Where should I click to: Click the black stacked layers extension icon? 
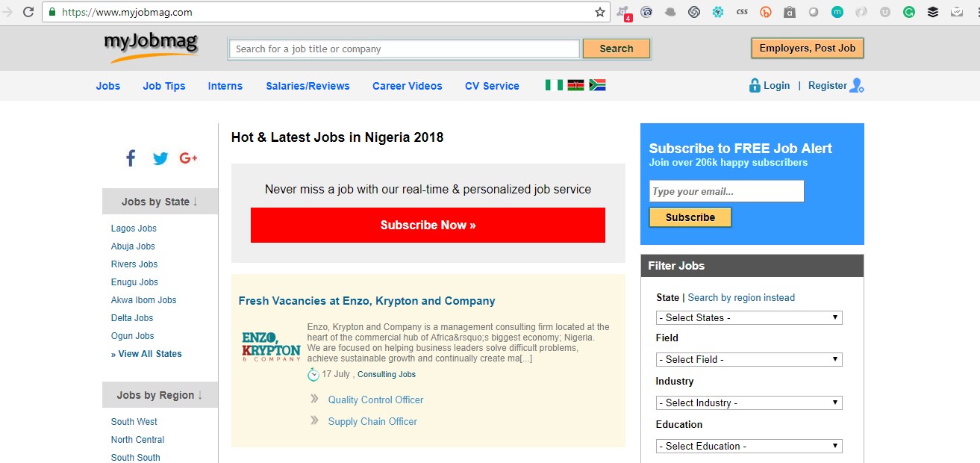click(933, 12)
